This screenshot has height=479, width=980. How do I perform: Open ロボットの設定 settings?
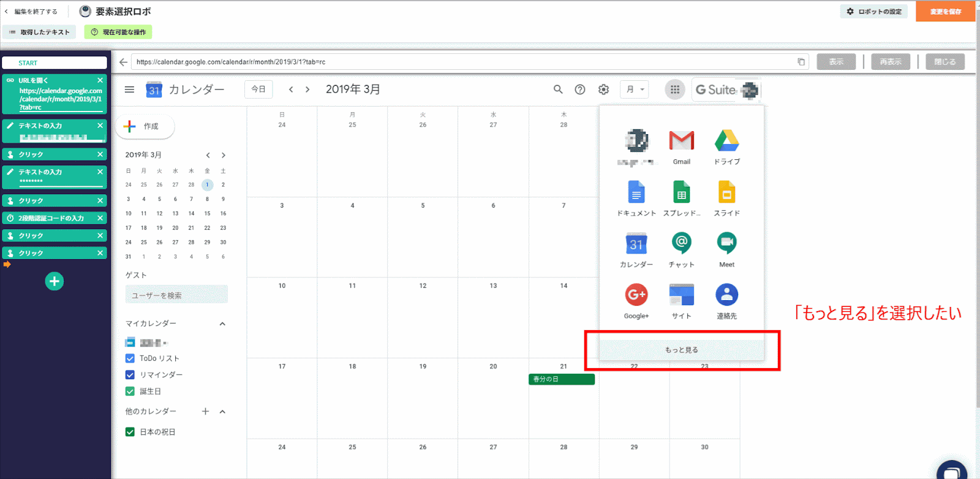tap(873, 12)
